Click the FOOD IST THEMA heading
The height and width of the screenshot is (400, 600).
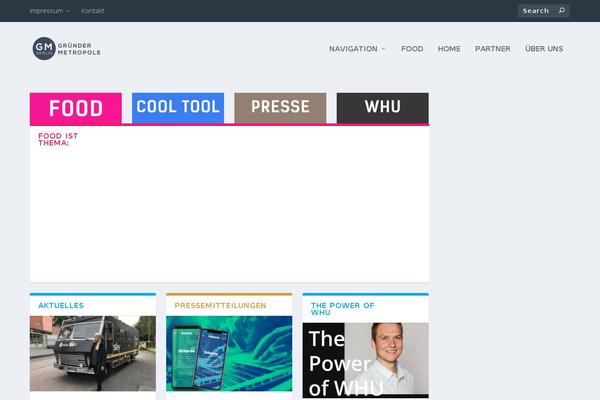tap(58, 139)
